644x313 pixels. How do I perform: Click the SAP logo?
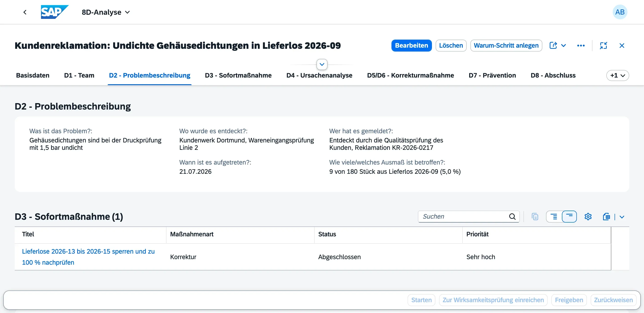click(55, 12)
